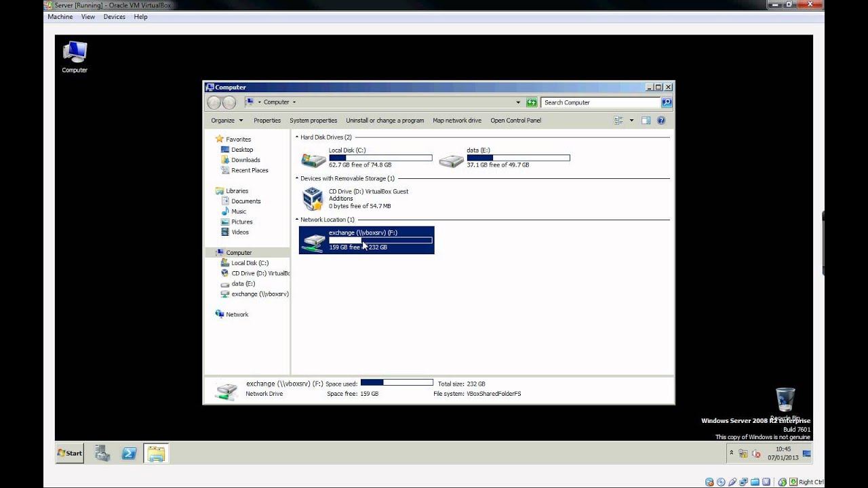
Task: Click System properties in command bar
Action: click(x=313, y=121)
